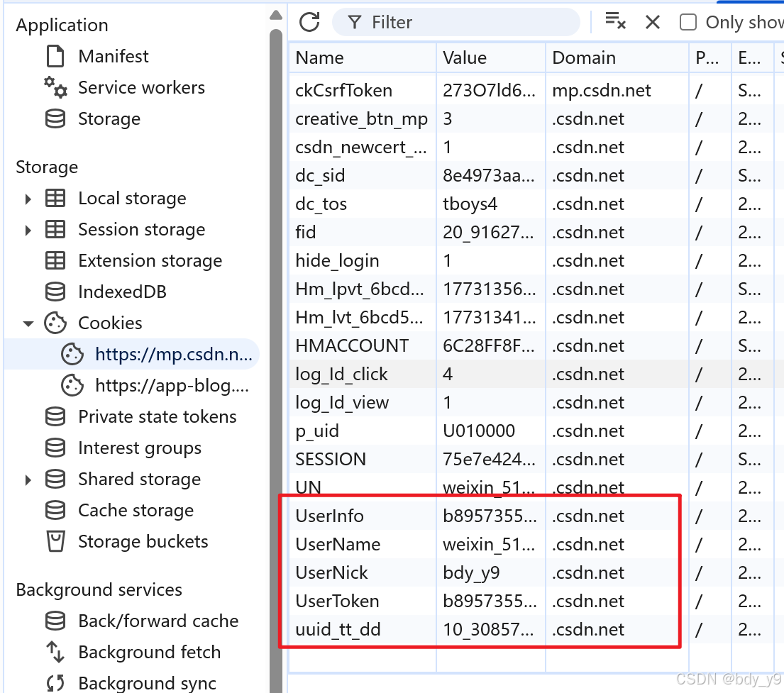Click cookie icon beside https://app-blog....
The height and width of the screenshot is (693, 784).
coord(72,385)
